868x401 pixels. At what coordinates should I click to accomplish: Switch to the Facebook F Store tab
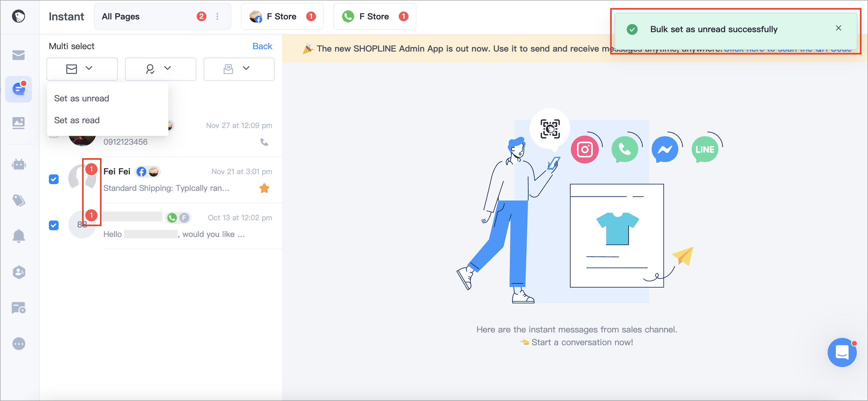click(x=282, y=16)
